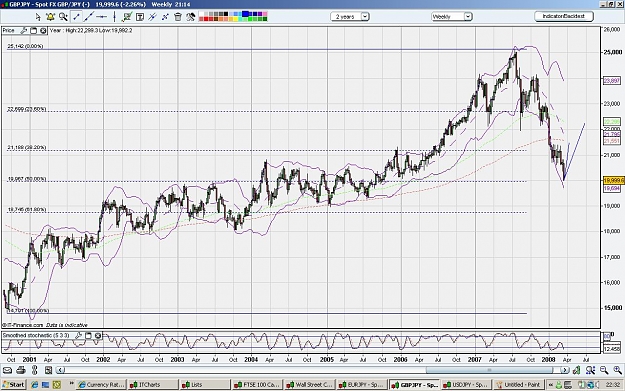The image size is (625, 391).
Task: Pick the pink color swatch
Action: point(265,14)
